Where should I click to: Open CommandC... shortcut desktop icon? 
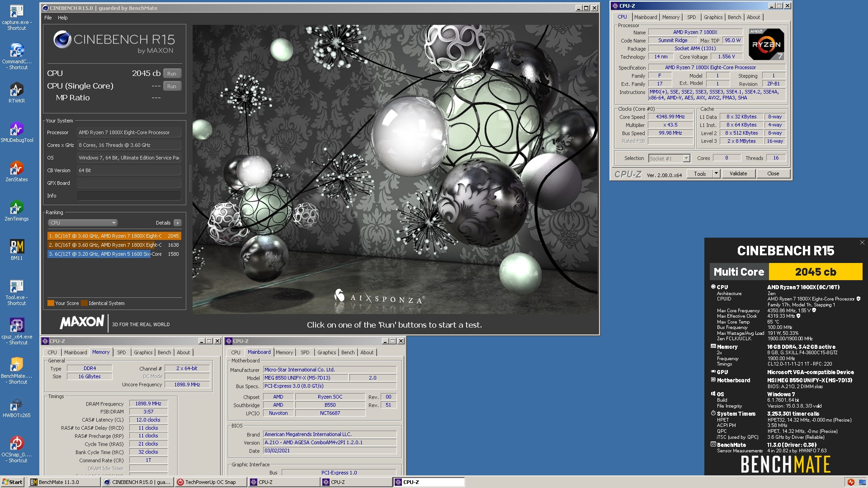coord(17,57)
